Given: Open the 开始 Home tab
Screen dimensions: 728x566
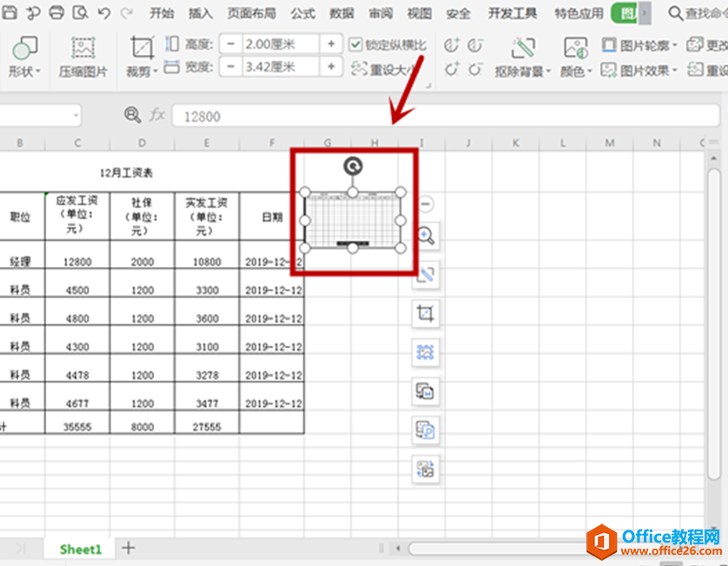Looking at the screenshot, I should [x=162, y=14].
